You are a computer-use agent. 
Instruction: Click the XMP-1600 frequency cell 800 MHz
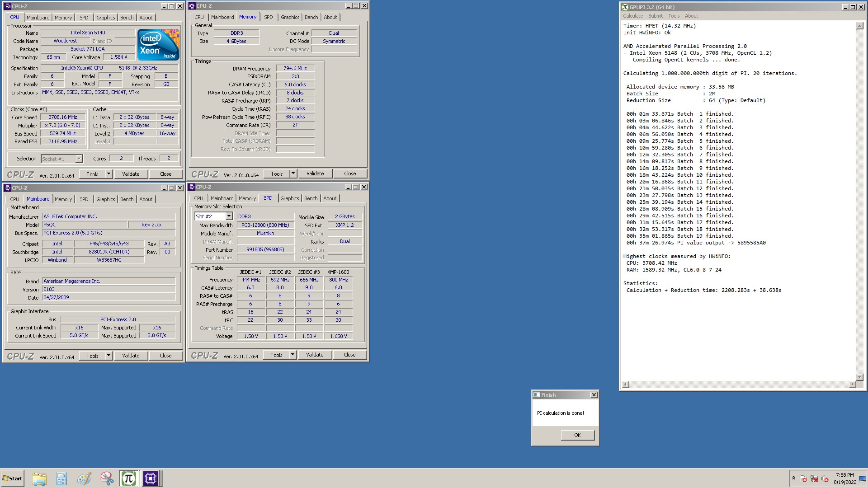(x=339, y=280)
